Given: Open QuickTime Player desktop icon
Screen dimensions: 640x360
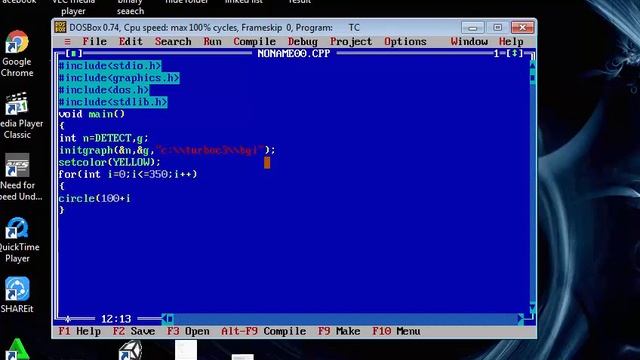Looking at the screenshot, I should (18, 240).
